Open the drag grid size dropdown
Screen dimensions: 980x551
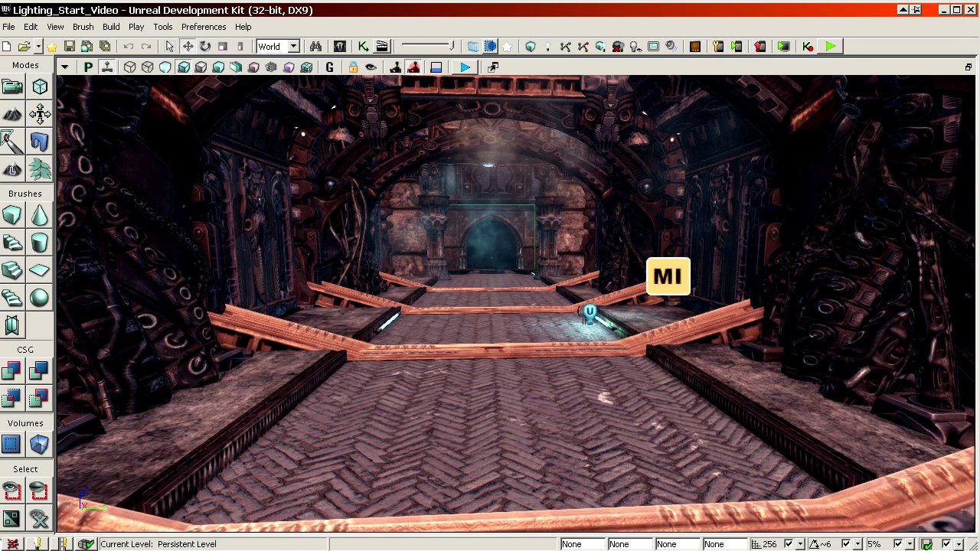[x=800, y=544]
